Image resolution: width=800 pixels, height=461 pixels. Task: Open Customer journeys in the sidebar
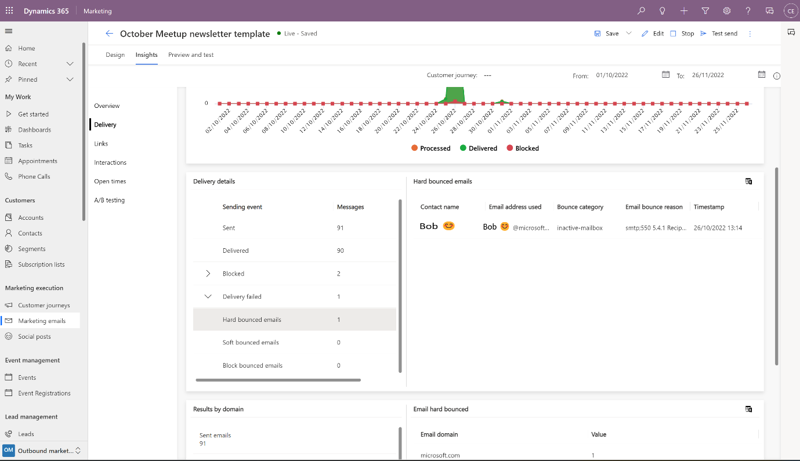pos(43,305)
